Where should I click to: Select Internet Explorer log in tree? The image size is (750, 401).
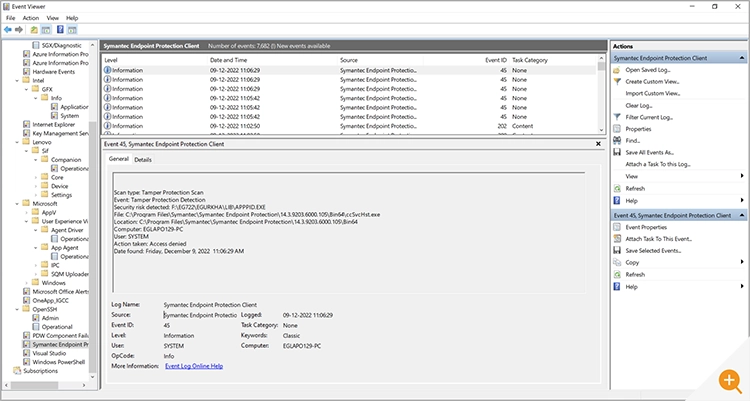point(54,124)
